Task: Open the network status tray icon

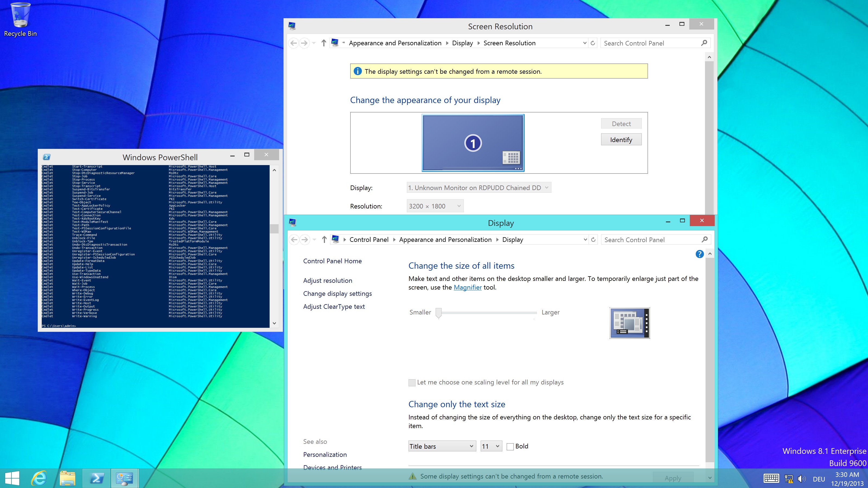Action: (789, 479)
